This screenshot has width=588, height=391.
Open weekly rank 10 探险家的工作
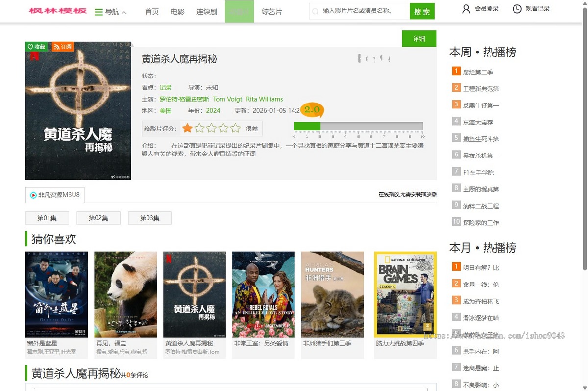tap(481, 222)
